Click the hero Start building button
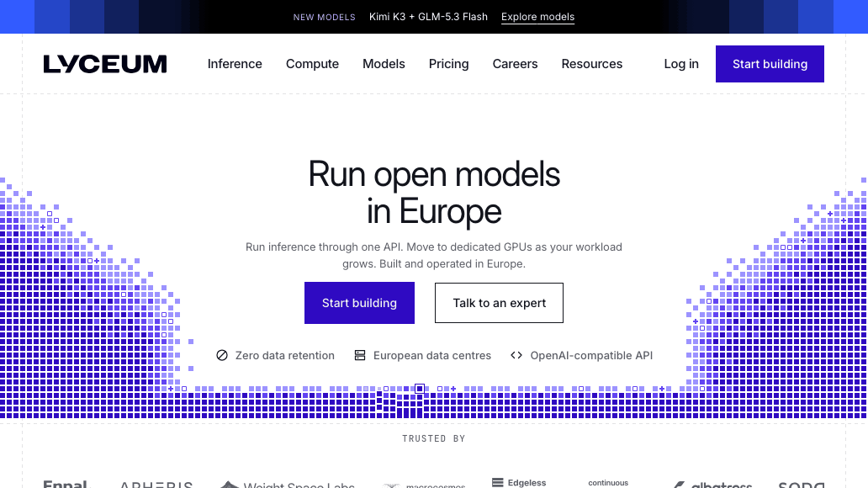This screenshot has height=488, width=868. click(359, 303)
